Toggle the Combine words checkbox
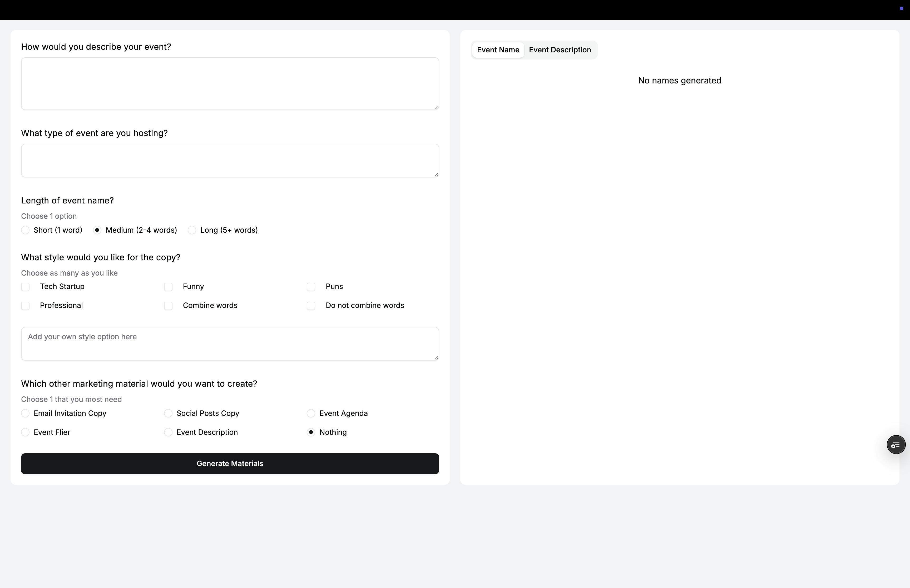Viewport: 910px width, 588px height. (x=168, y=306)
